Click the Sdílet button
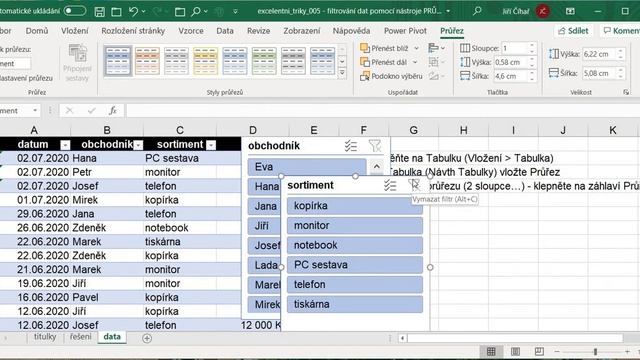 point(573,31)
